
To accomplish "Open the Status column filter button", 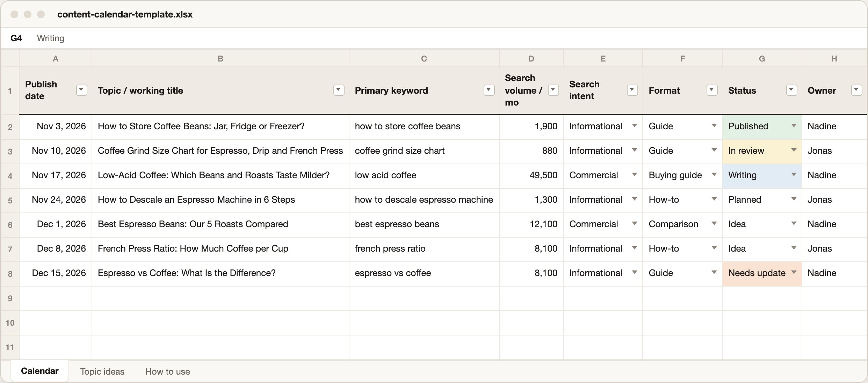I will (791, 90).
